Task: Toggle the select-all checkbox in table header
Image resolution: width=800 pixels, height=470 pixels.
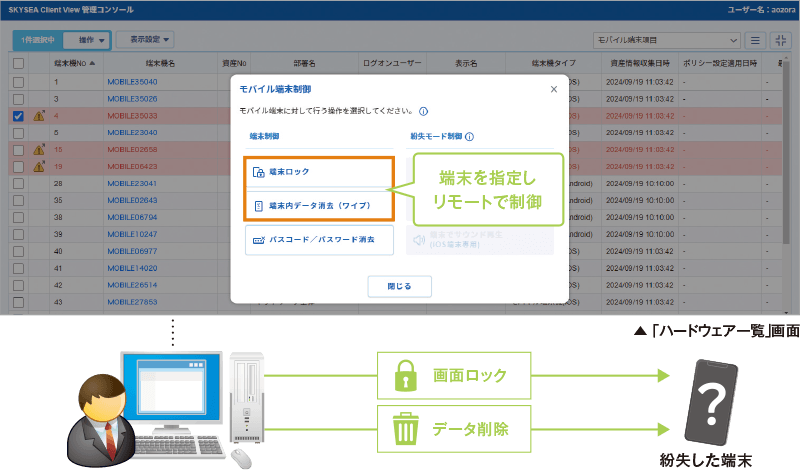Action: coord(18,63)
